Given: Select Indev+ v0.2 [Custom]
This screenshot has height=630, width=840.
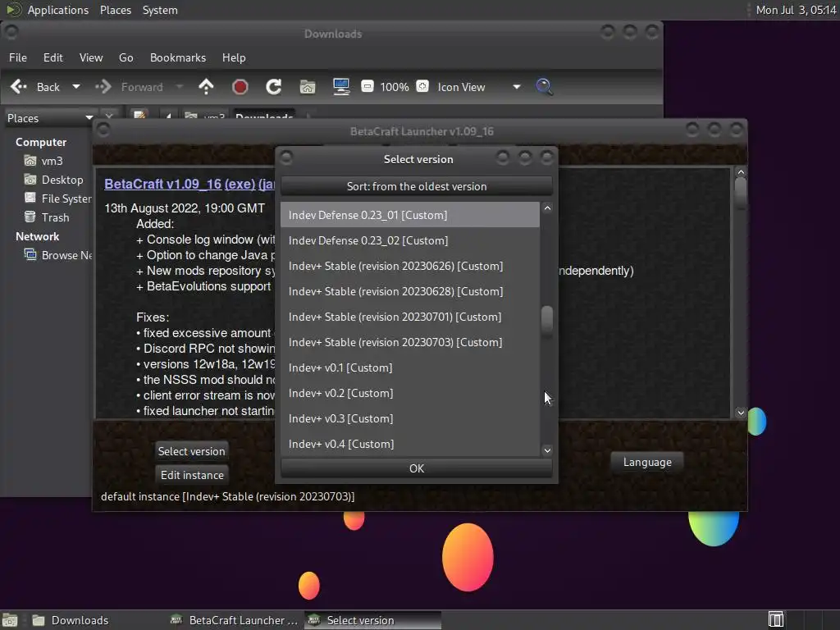Looking at the screenshot, I should pyautogui.click(x=410, y=393).
